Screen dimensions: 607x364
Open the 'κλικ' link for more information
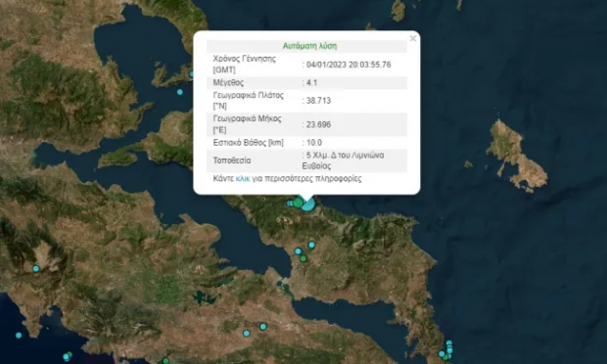click(243, 178)
